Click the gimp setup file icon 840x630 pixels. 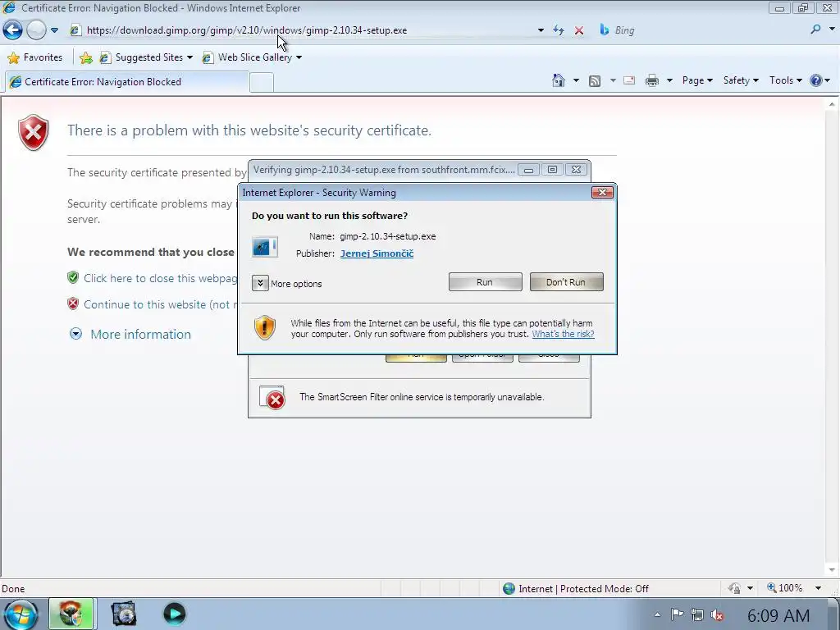click(x=265, y=247)
